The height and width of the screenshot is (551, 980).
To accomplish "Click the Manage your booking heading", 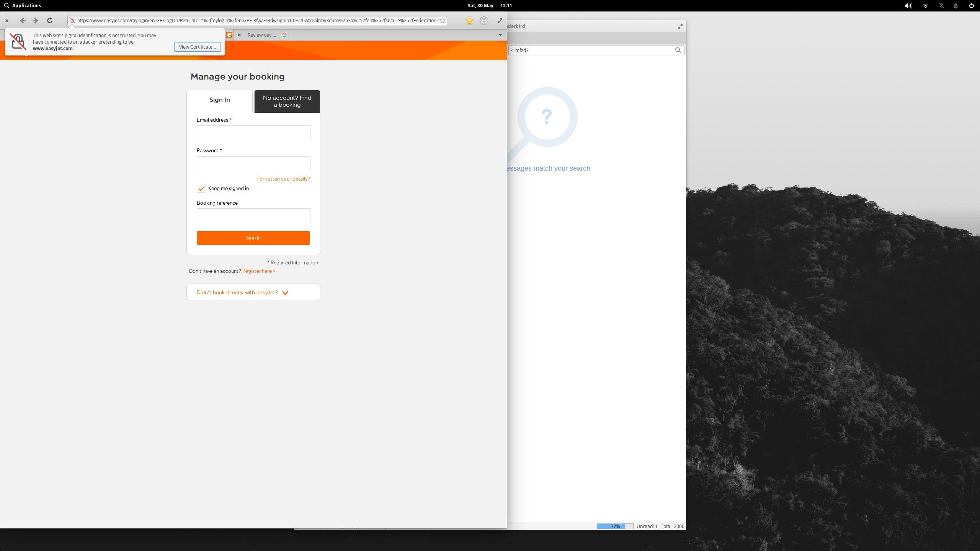I will tap(238, 77).
